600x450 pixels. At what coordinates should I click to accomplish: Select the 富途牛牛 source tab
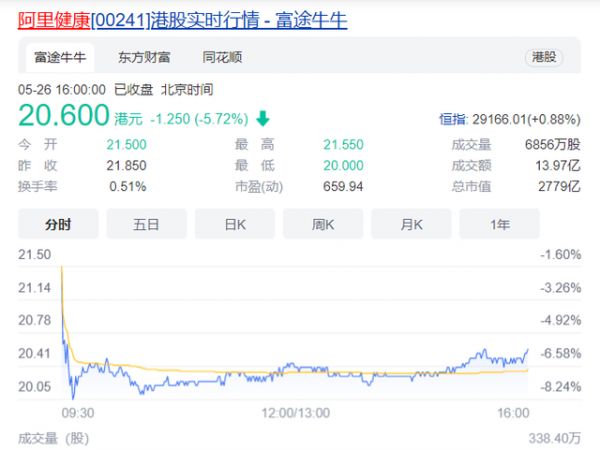[60, 57]
